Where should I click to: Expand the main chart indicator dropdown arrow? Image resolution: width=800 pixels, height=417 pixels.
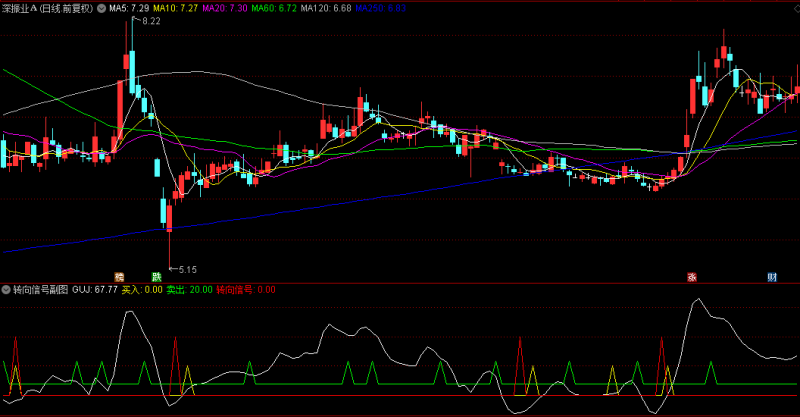click(102, 8)
